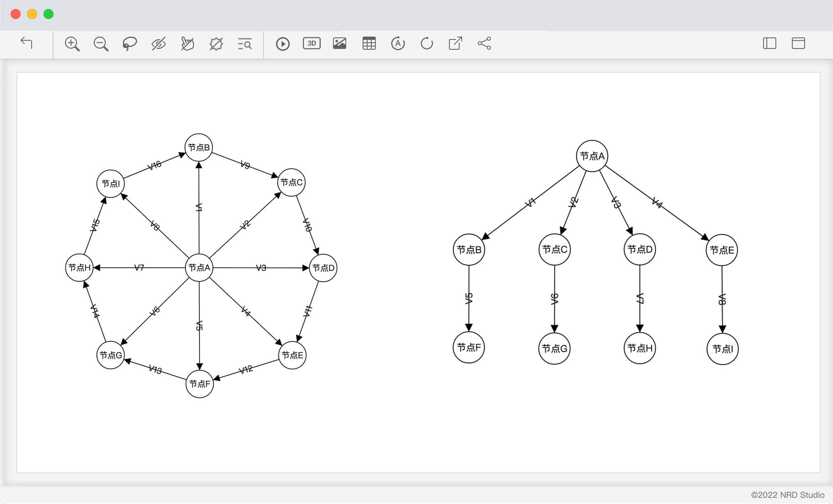Click the back arrow icon
The height and width of the screenshot is (504, 833).
26,43
